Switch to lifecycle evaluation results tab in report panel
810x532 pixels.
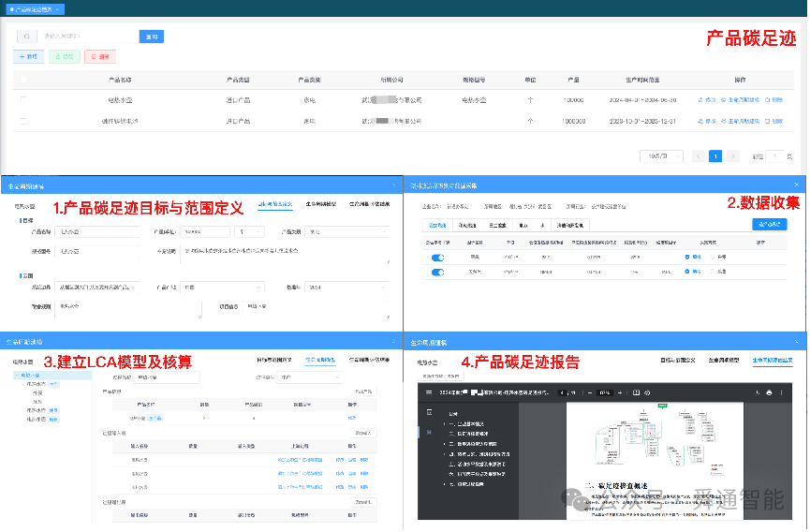[x=773, y=361]
